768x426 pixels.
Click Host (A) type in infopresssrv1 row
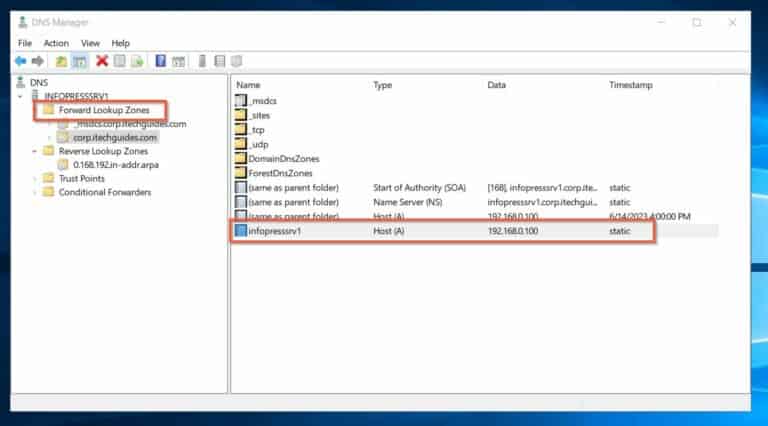coord(388,231)
